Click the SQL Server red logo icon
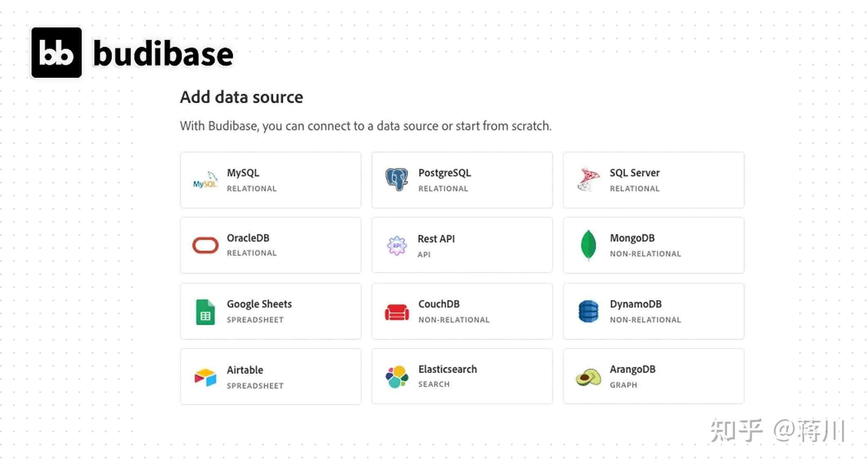Viewport: 868px width, 465px height. click(x=588, y=179)
